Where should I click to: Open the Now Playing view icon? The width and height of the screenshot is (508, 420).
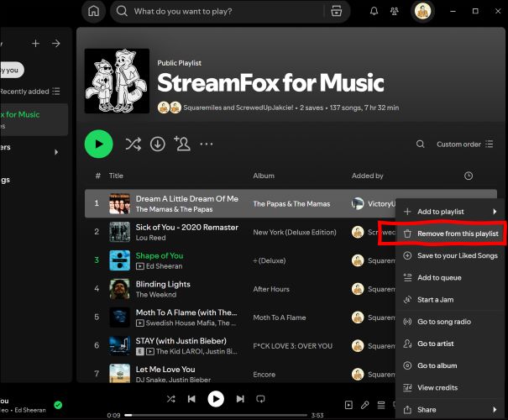[348, 405]
